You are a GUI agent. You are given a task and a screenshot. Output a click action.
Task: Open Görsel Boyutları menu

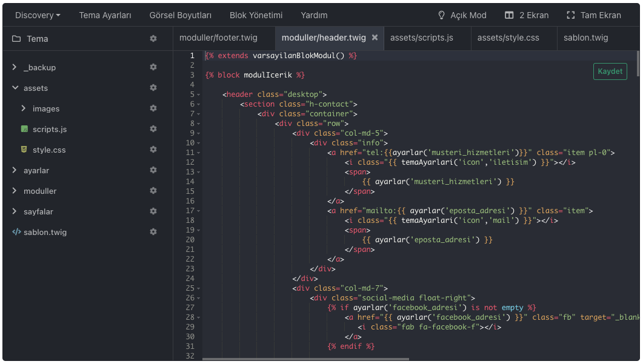click(181, 15)
